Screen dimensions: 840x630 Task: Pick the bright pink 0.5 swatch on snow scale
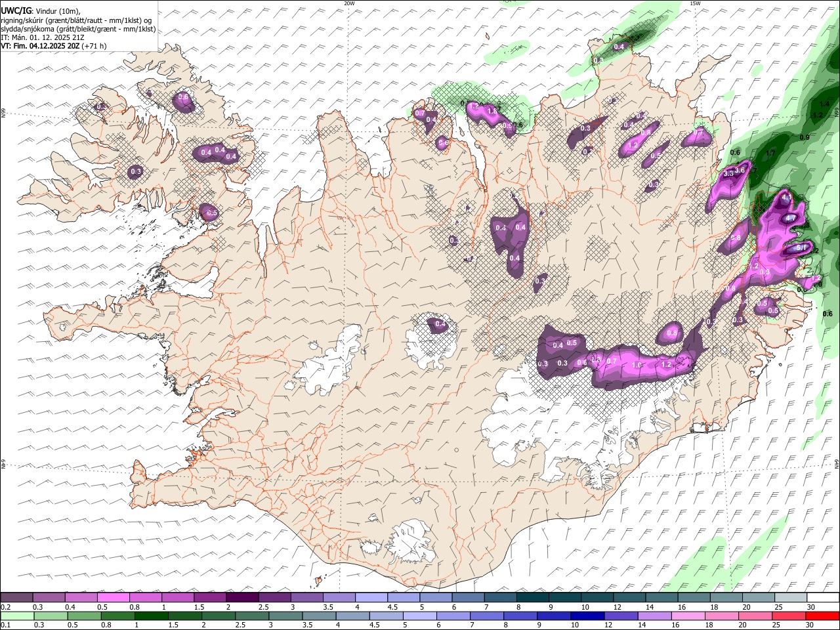114,598
